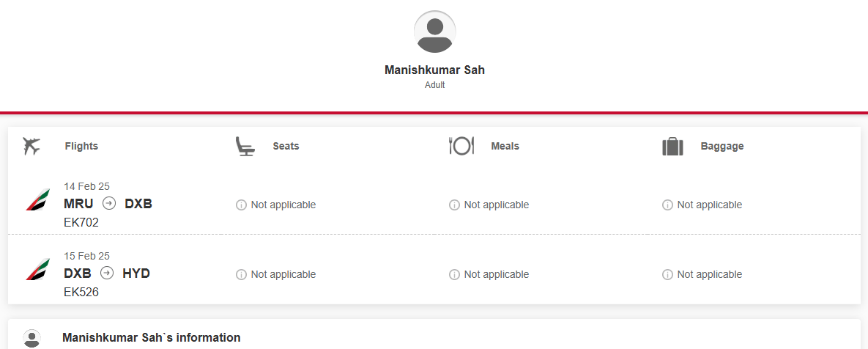The width and height of the screenshot is (868, 349).
Task: Select flight number EK702 text
Action: coord(81,223)
